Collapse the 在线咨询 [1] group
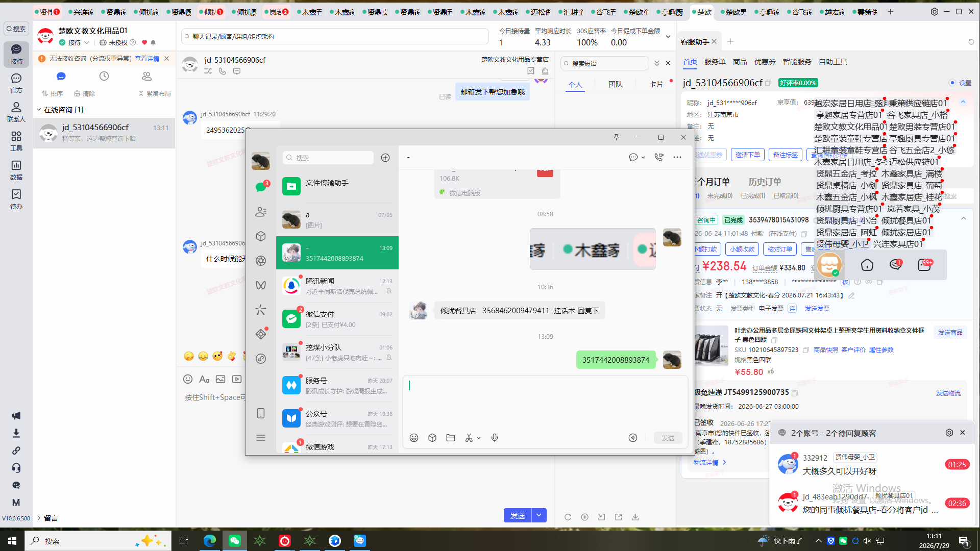Screen dimensions: 980x551 [39, 110]
